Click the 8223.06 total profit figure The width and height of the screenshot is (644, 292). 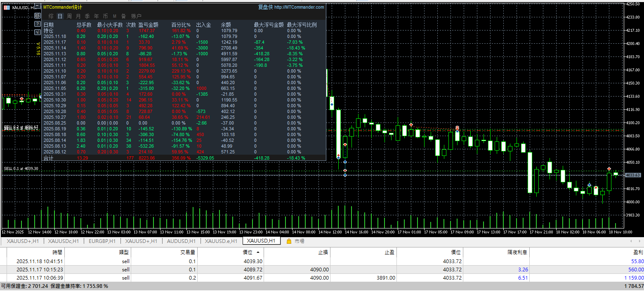pyautogui.click(x=147, y=158)
